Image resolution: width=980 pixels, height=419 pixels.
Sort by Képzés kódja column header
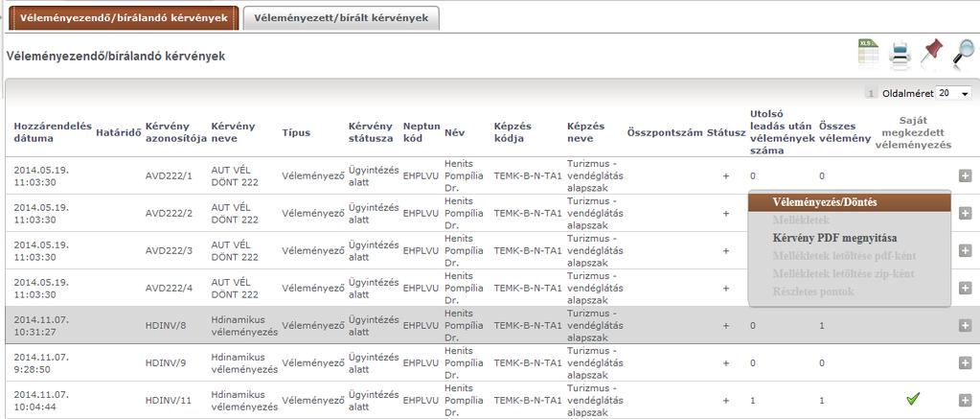pyautogui.click(x=513, y=132)
